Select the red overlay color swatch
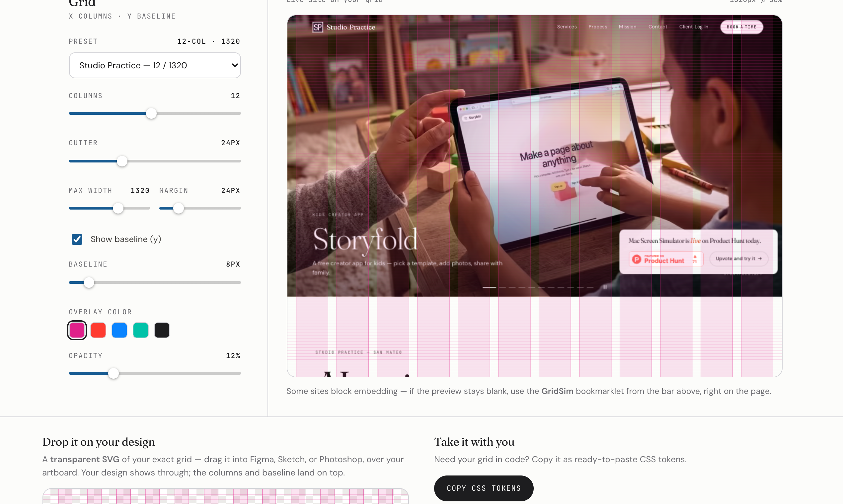This screenshot has width=843, height=504. click(98, 330)
